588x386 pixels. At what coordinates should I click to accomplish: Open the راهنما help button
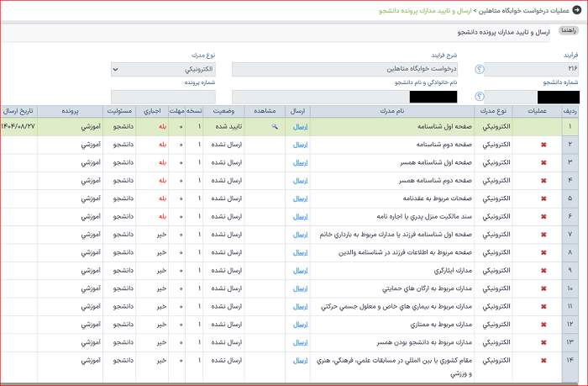click(x=568, y=30)
